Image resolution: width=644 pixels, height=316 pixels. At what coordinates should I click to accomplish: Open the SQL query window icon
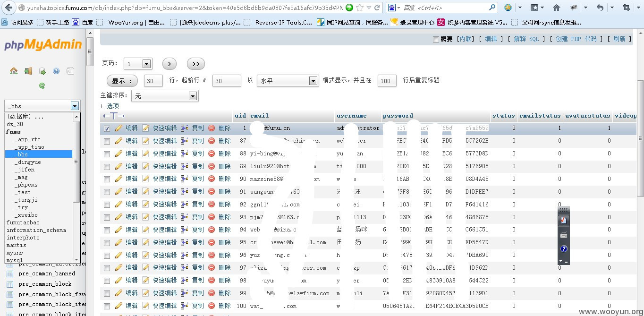tap(42, 71)
